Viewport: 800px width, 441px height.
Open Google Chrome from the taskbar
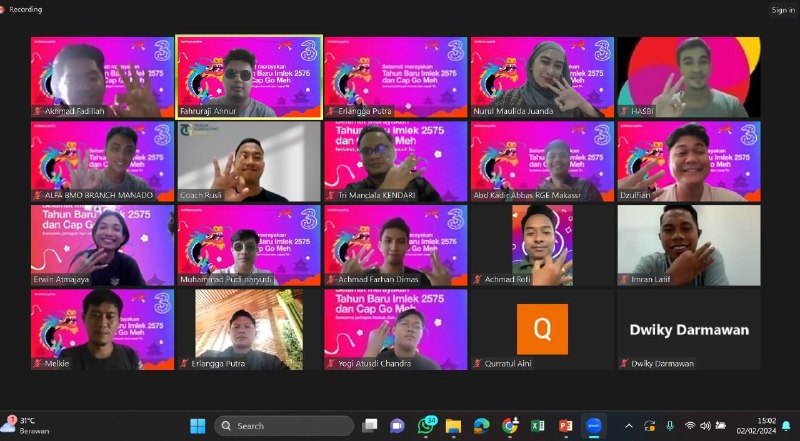click(510, 426)
